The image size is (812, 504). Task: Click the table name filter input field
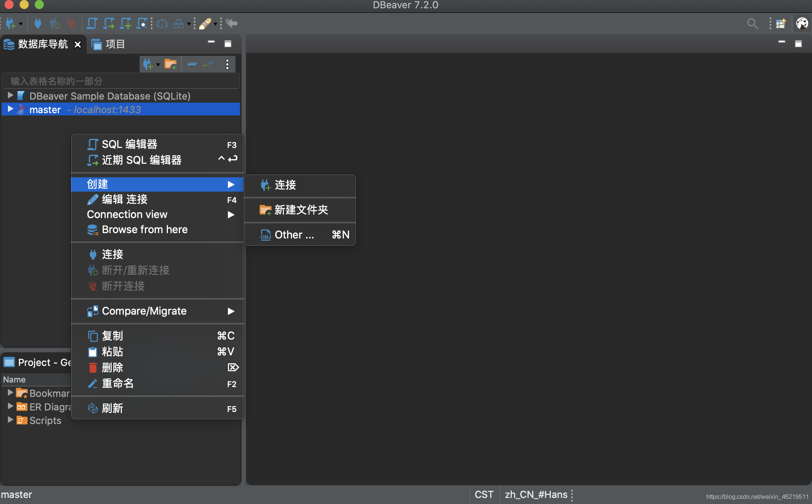coord(121,81)
